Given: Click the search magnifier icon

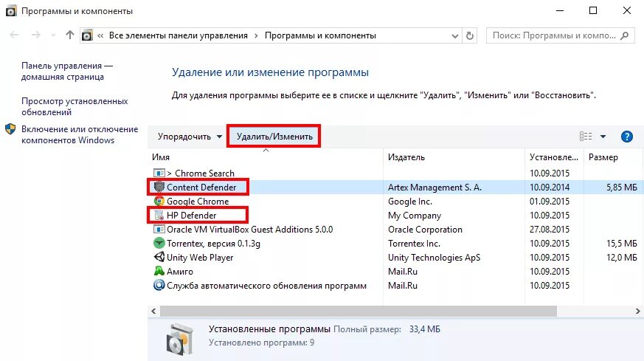Looking at the screenshot, I should pos(624,35).
